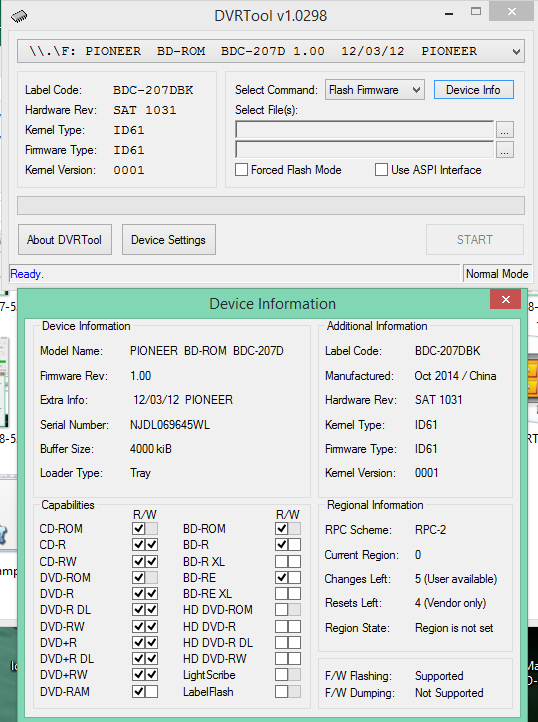Toggle DVD+RW write checkbox

(x=152, y=675)
